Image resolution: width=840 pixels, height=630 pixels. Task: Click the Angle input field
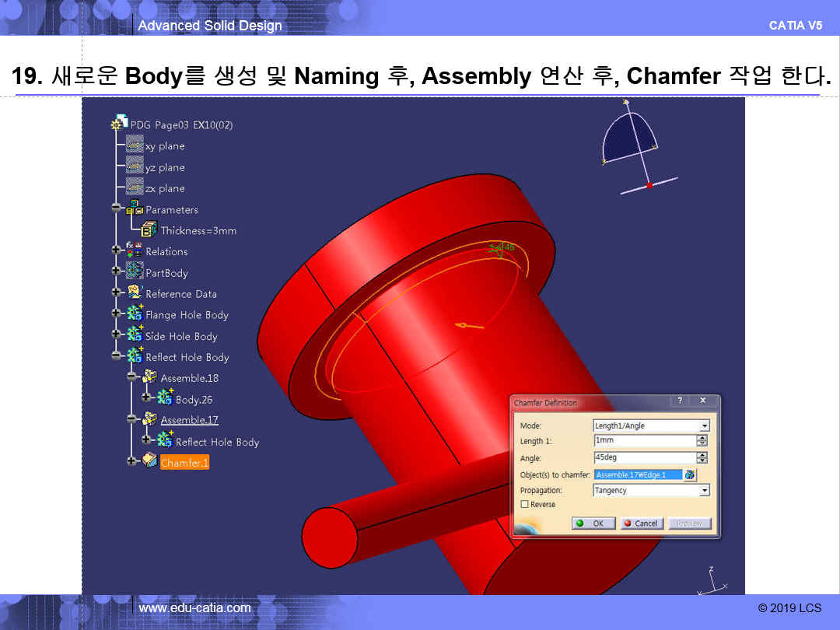point(643,457)
